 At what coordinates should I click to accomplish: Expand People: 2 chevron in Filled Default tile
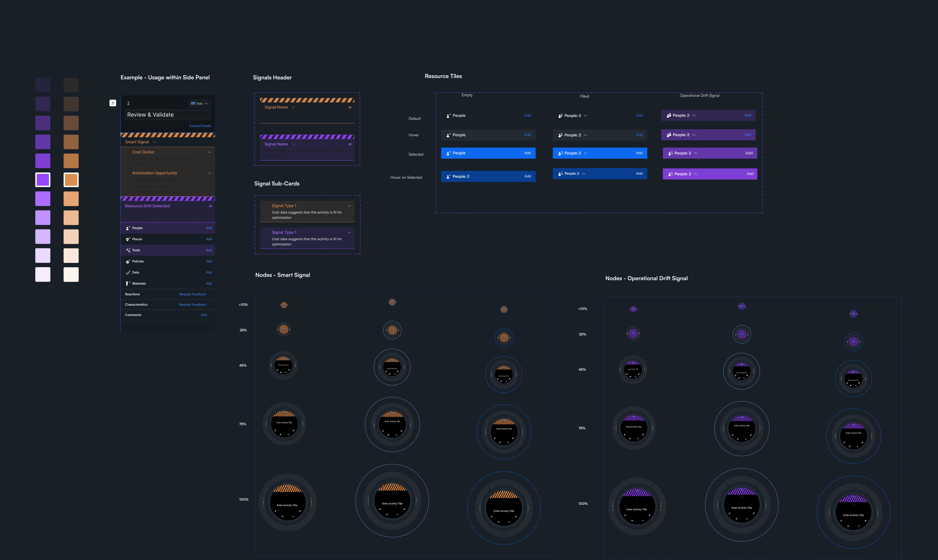pyautogui.click(x=586, y=116)
